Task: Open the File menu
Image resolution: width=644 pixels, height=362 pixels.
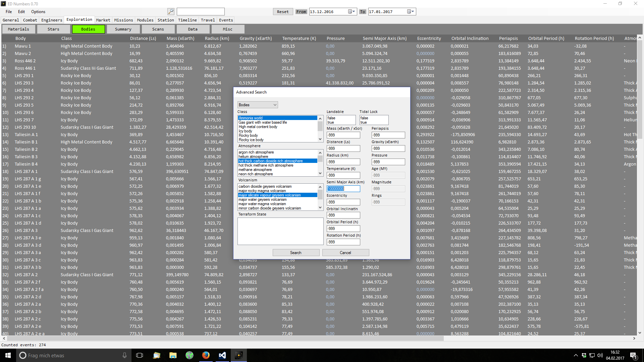Action: [x=9, y=12]
